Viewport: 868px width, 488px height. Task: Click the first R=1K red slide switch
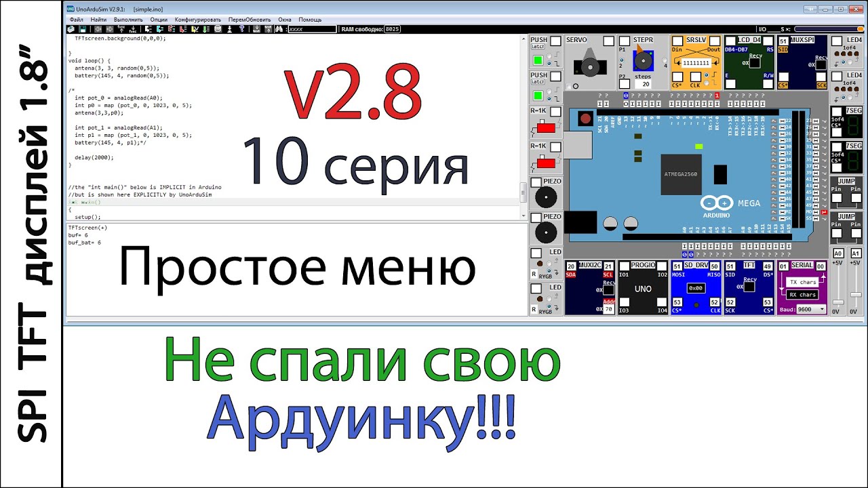coord(546,127)
